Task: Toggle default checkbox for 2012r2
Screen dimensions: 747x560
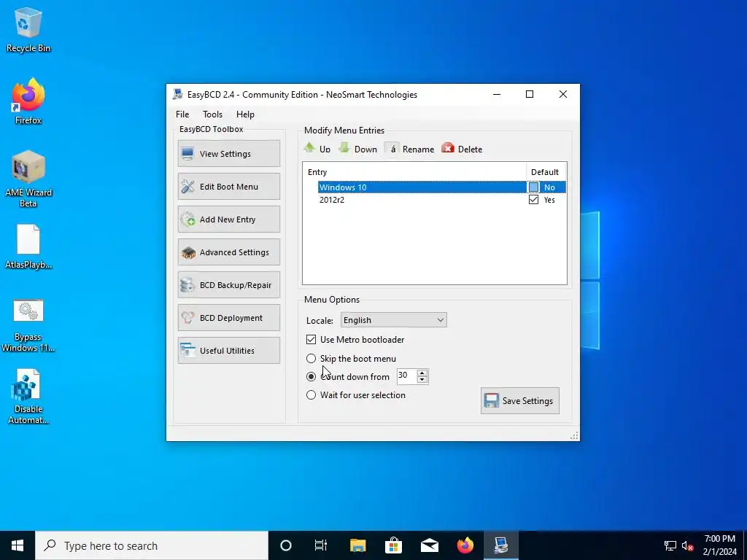Action: pyautogui.click(x=533, y=200)
